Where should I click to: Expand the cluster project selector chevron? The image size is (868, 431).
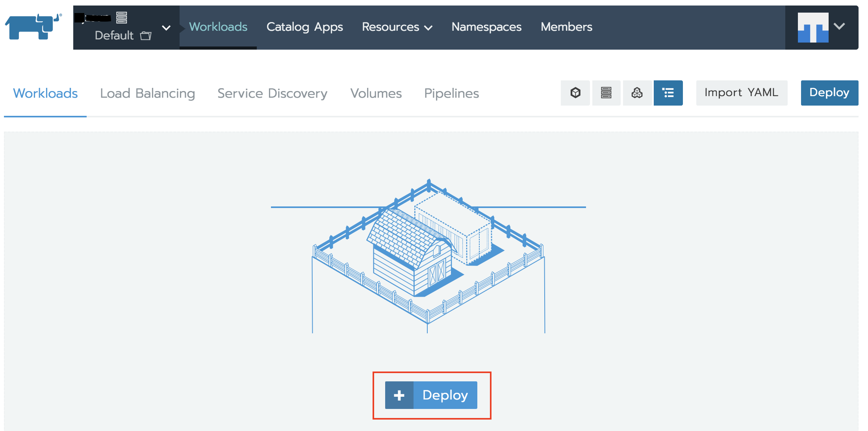[166, 28]
